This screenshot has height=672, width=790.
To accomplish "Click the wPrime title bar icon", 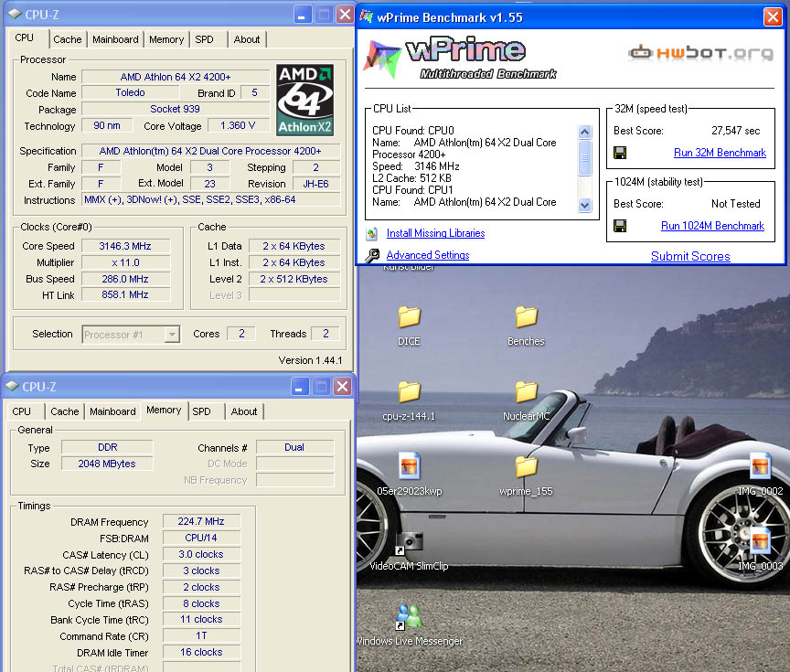I will pyautogui.click(x=367, y=16).
